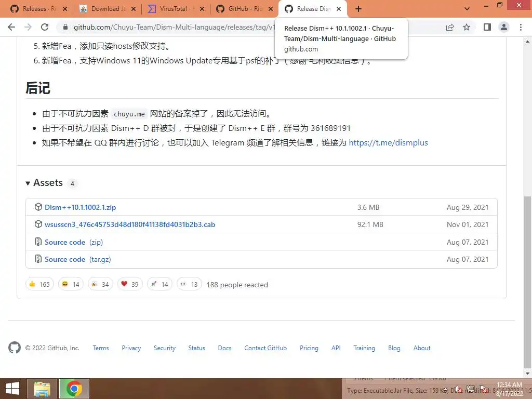
Task: Open the About footer link
Action: point(422,348)
